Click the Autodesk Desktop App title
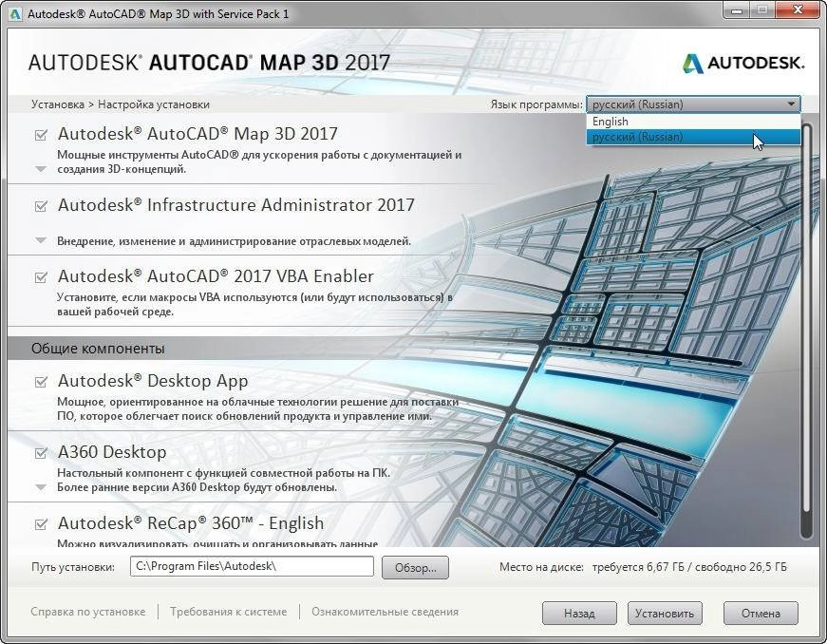 (x=153, y=381)
